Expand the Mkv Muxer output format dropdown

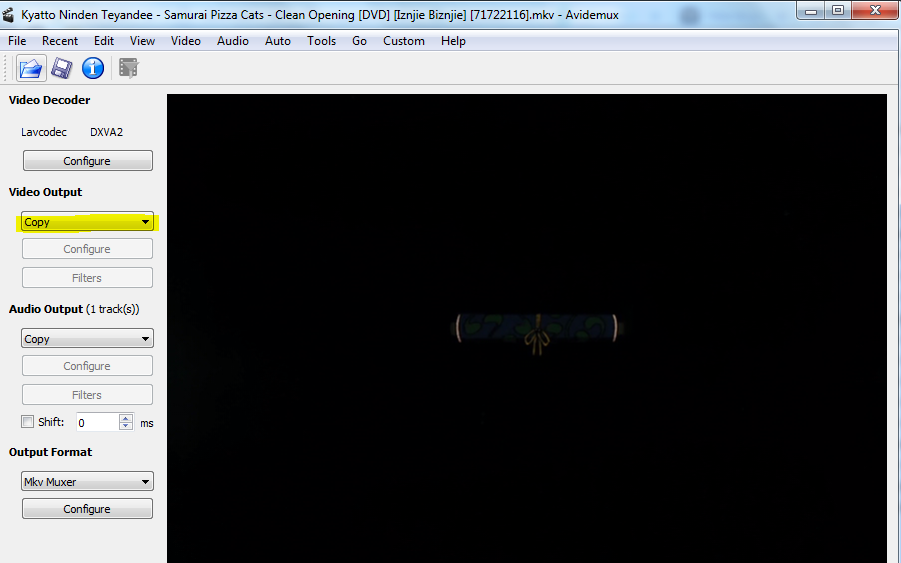coord(87,482)
